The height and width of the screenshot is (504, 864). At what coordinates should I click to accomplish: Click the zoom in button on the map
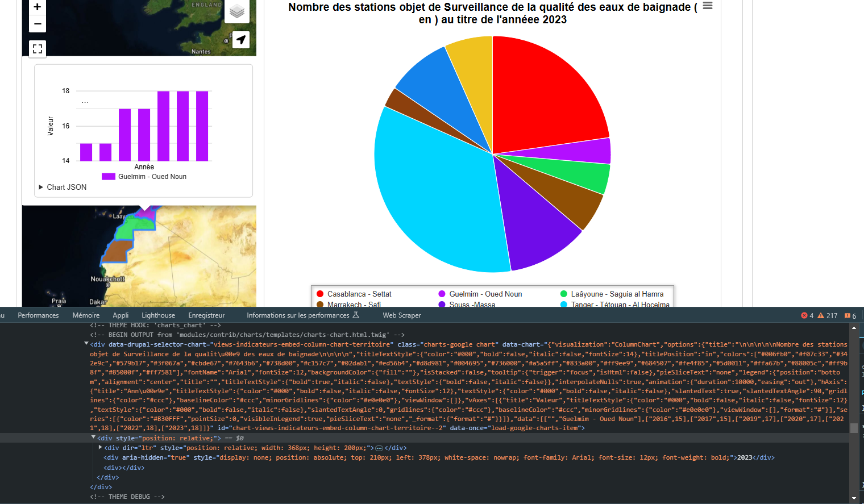tap(37, 7)
